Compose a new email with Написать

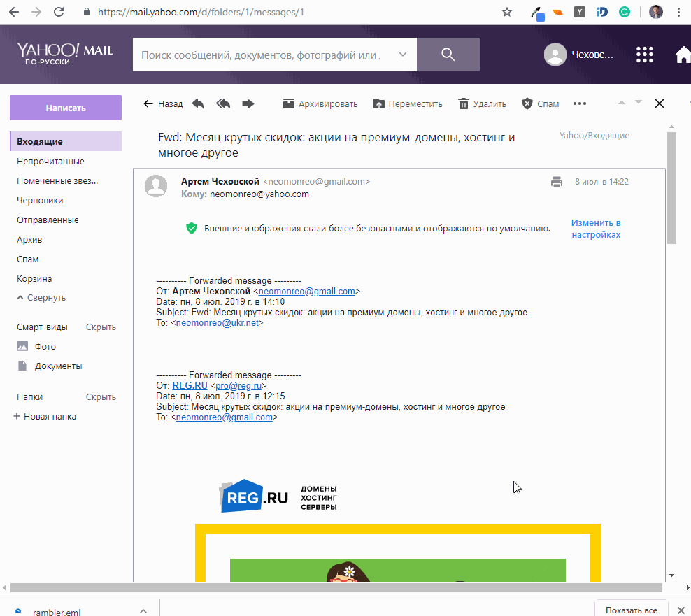coord(66,108)
